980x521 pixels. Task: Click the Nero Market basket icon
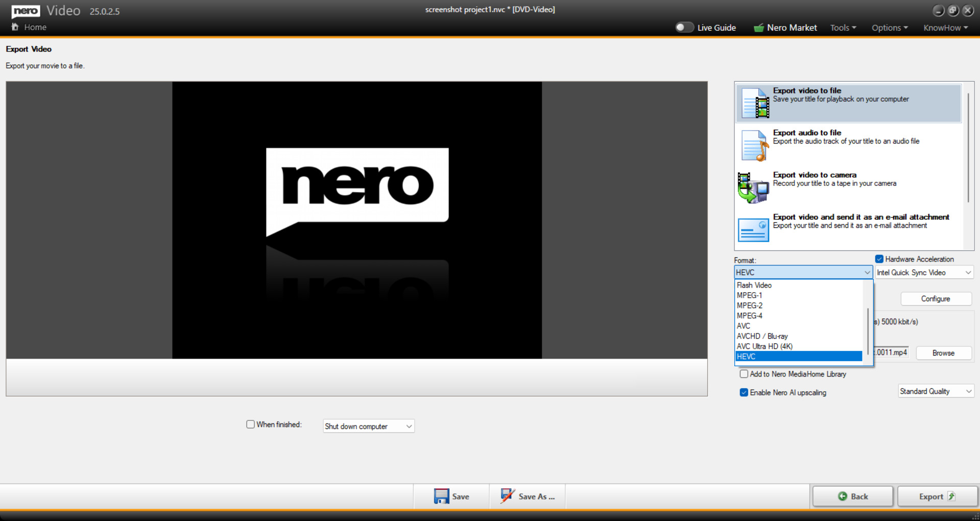pos(758,28)
